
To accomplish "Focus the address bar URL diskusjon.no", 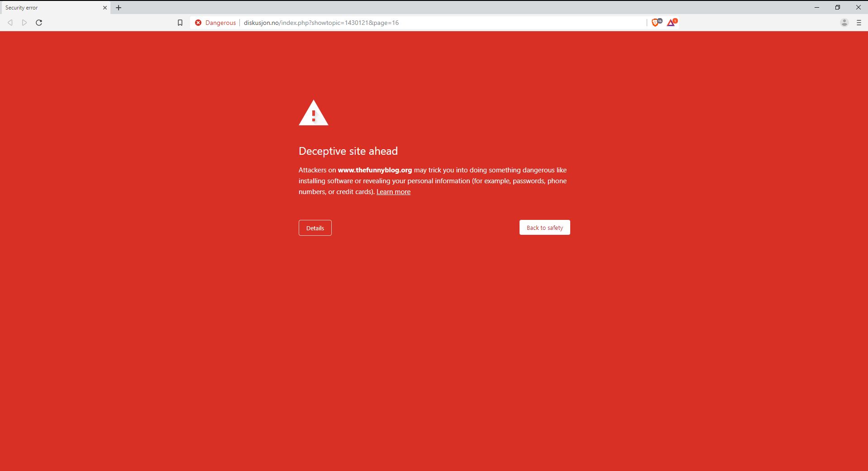I will [321, 23].
